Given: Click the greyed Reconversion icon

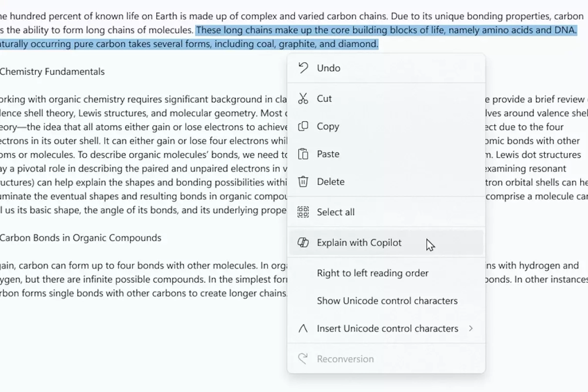Looking at the screenshot, I should (303, 359).
